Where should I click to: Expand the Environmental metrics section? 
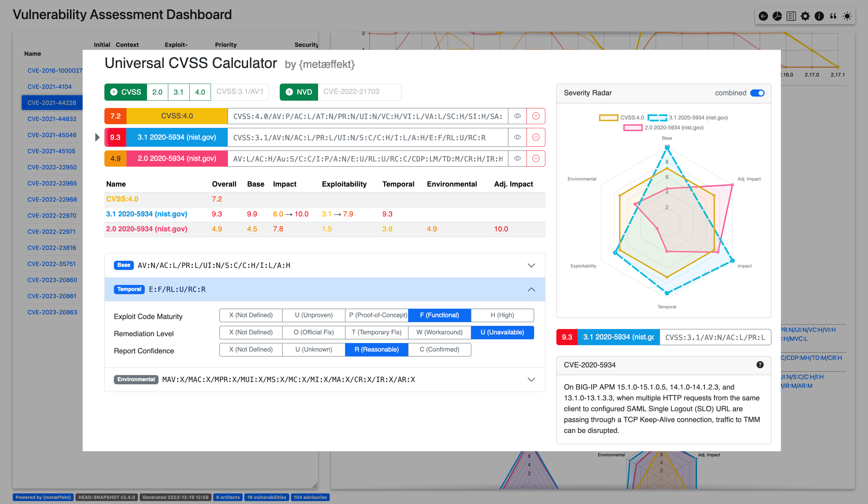[x=531, y=379]
